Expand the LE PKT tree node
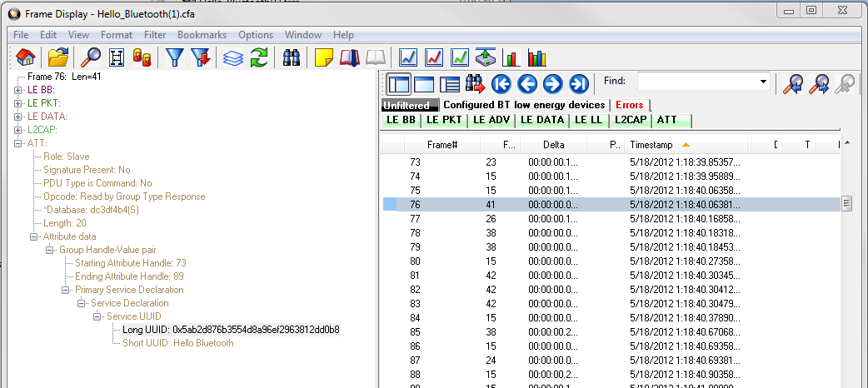The height and width of the screenshot is (388, 868). (17, 103)
